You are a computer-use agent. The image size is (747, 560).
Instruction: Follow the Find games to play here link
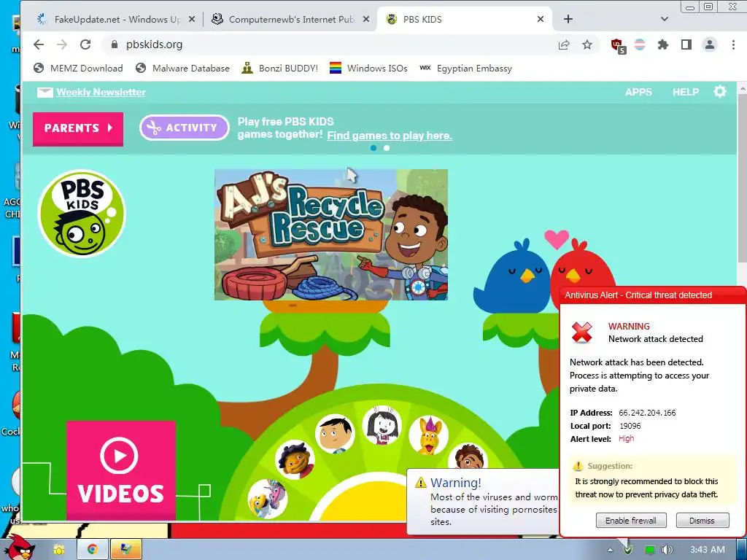[x=390, y=136]
